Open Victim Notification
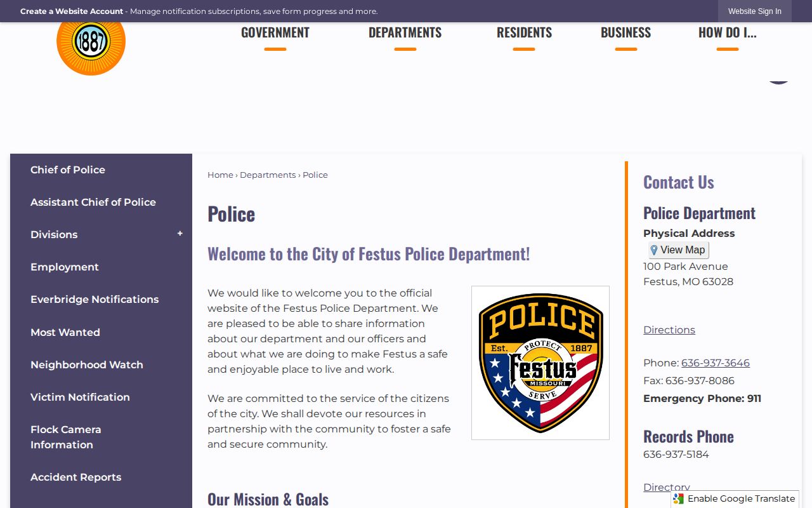812x508 pixels. (80, 397)
